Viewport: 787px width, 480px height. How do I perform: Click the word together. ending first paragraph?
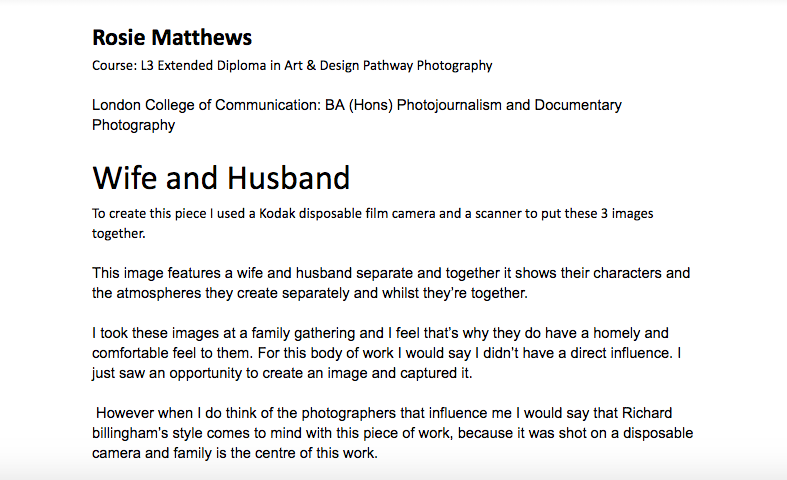pos(118,234)
